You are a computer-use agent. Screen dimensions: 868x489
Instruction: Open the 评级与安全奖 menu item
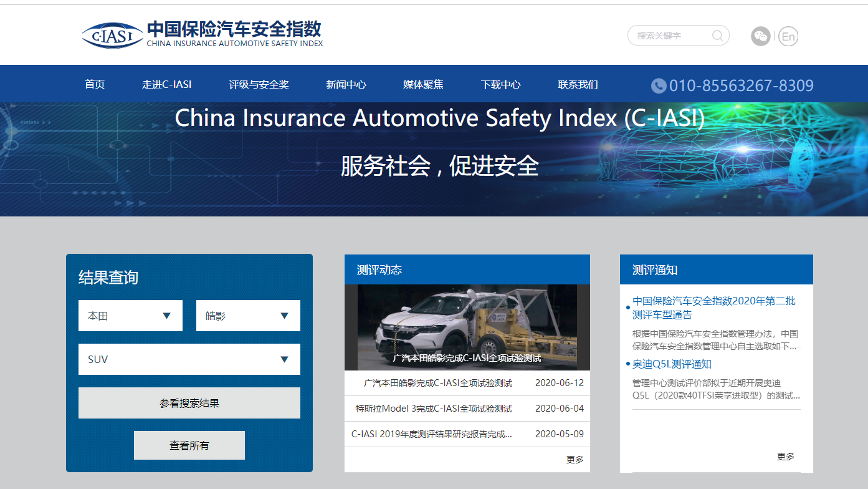pyautogui.click(x=259, y=84)
